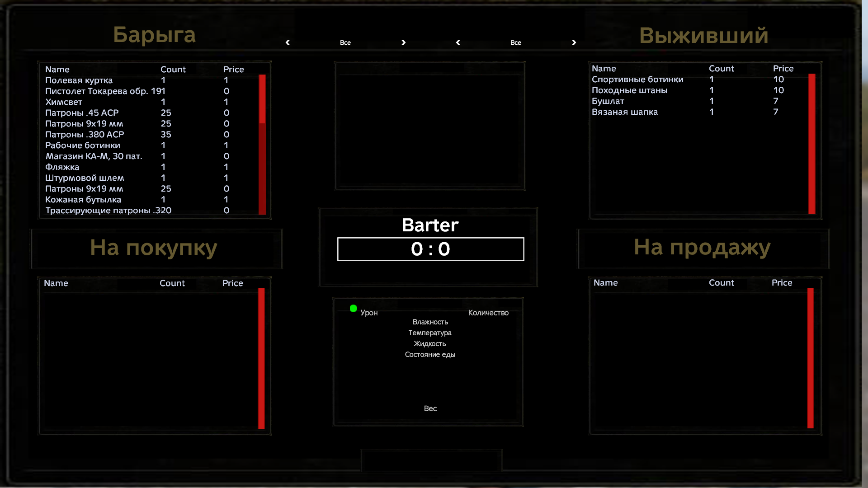Click trader inventory red scrollbar

262,99
